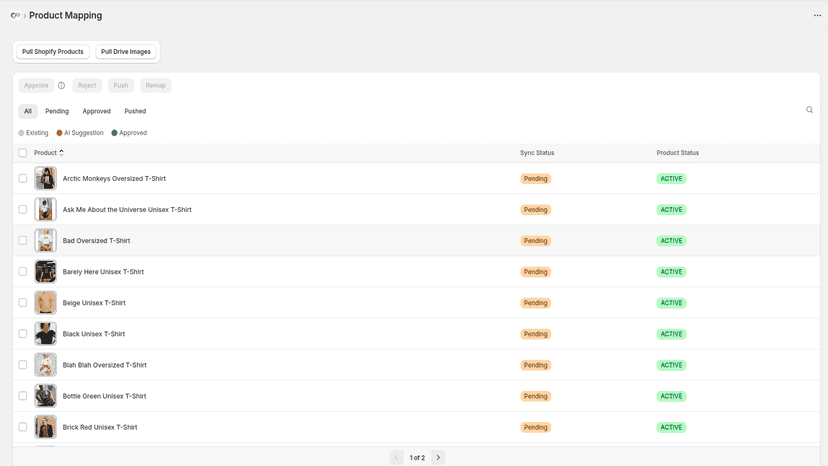This screenshot has width=828, height=466.
Task: Check the Blah Blah Oversized T-Shirt row
Action: point(23,365)
